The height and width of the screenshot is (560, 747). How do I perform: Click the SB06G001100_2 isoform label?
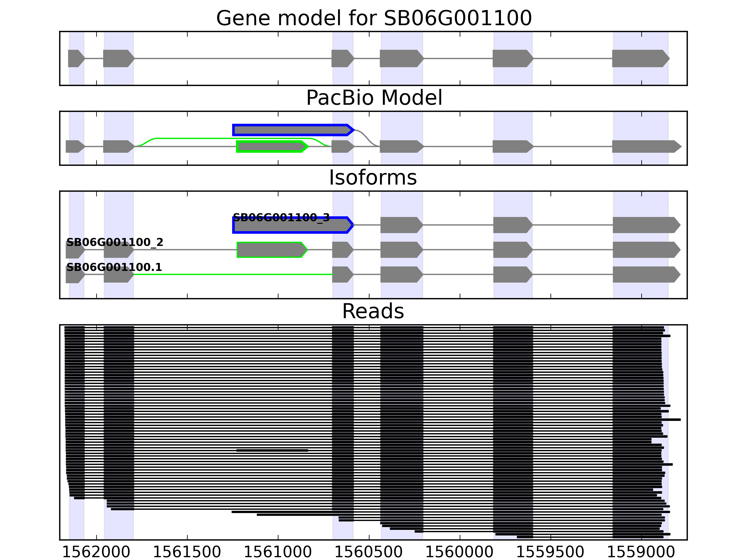[115, 242]
